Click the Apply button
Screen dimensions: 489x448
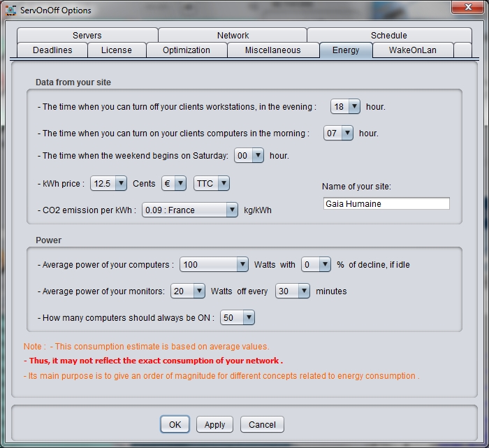coord(214,424)
